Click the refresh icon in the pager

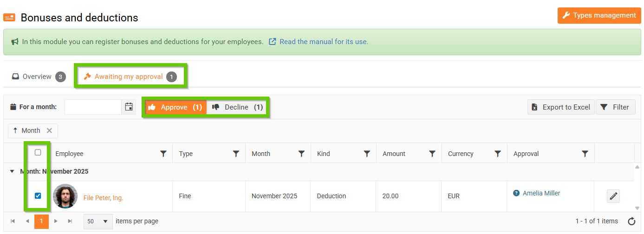pos(631,221)
